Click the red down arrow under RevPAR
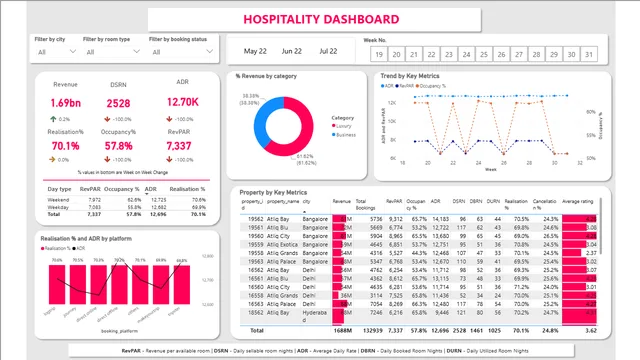This screenshot has height=360, width=640. 169,160
